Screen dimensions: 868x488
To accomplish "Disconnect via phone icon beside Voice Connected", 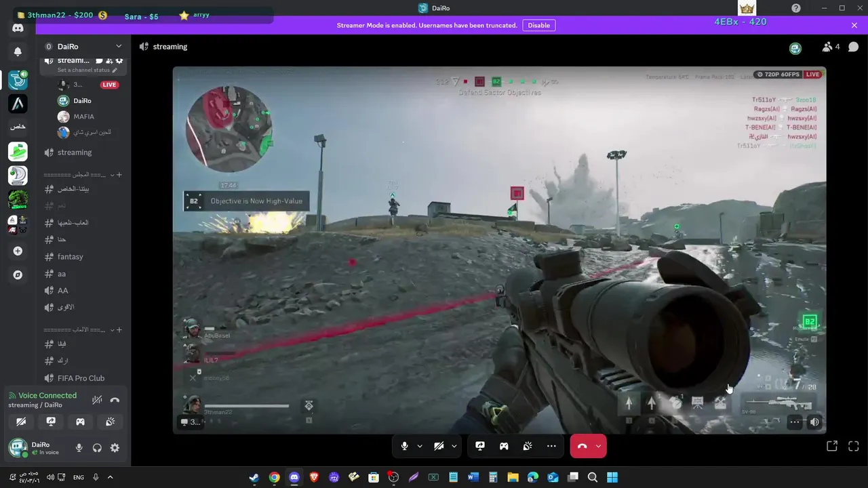I will click(115, 400).
